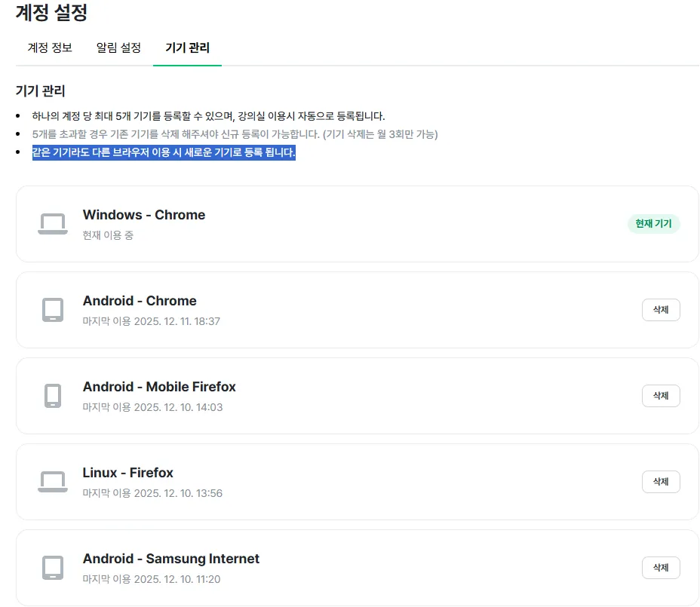The image size is (700, 607).
Task: Delete the Android - Mobile Firefox device
Action: pos(660,396)
